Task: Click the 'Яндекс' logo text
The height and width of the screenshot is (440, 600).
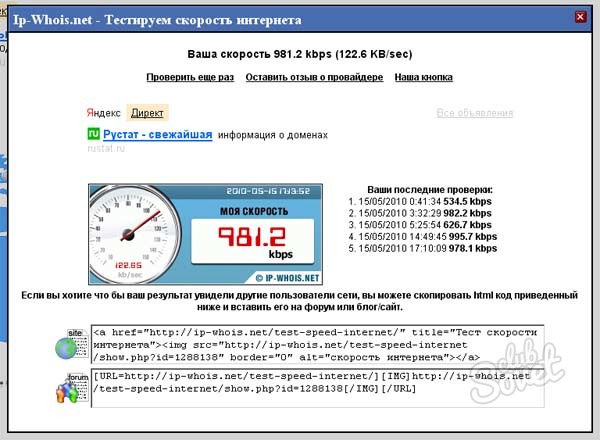Action: (x=103, y=113)
